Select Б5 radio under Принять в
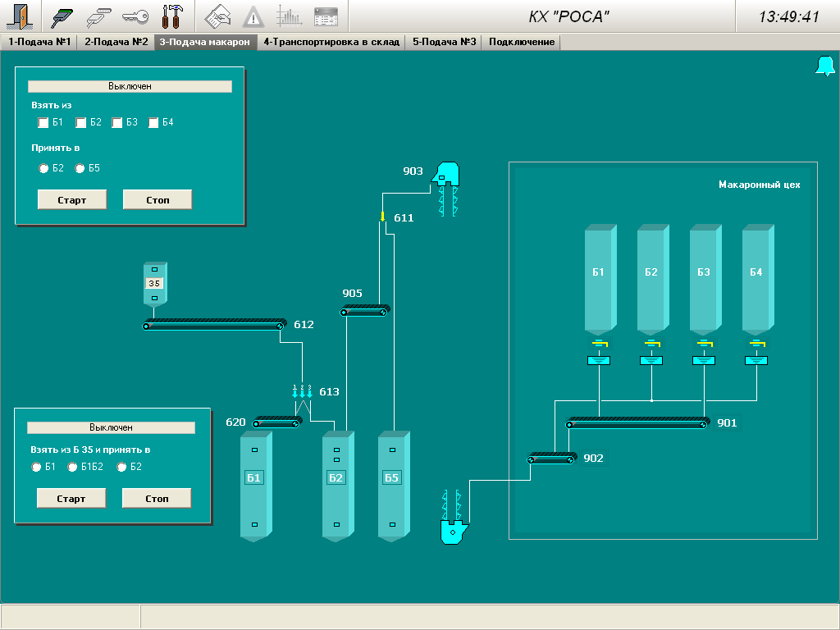 click(80, 169)
